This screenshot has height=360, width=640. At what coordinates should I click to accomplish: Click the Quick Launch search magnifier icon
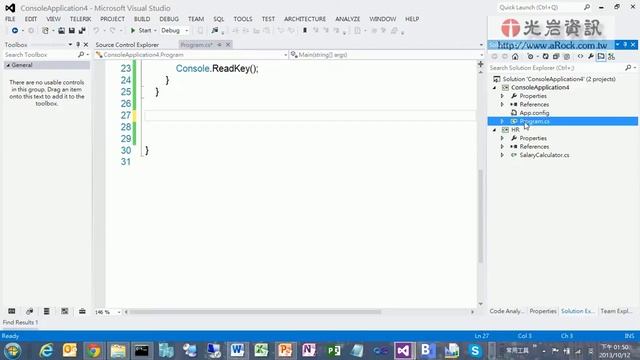click(587, 7)
